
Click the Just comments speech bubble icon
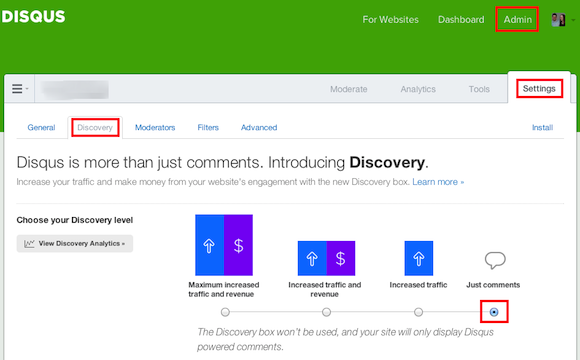click(x=495, y=260)
